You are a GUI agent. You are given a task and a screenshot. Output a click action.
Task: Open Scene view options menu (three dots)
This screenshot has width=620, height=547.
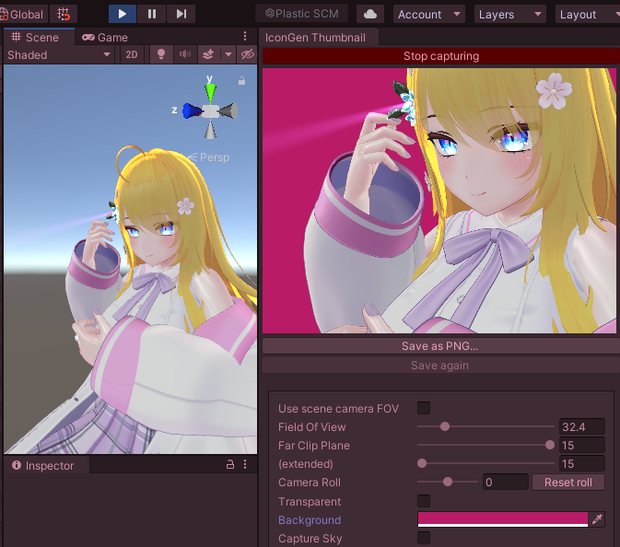[x=245, y=36]
